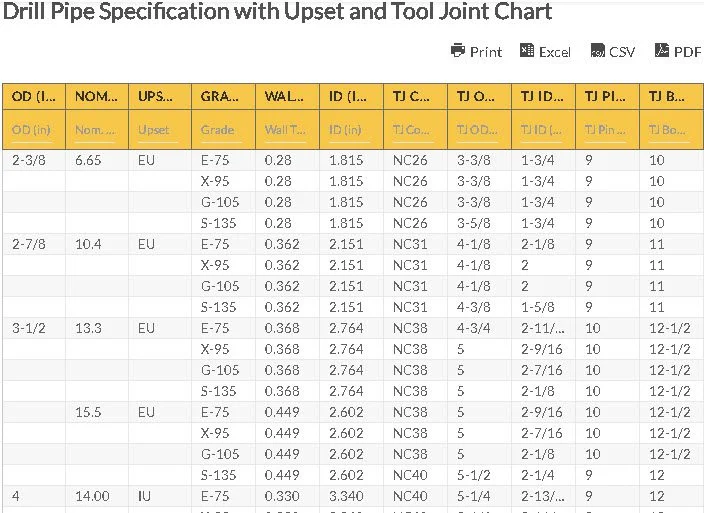Click the Upset filter input
704x513 pixels.
click(157, 130)
